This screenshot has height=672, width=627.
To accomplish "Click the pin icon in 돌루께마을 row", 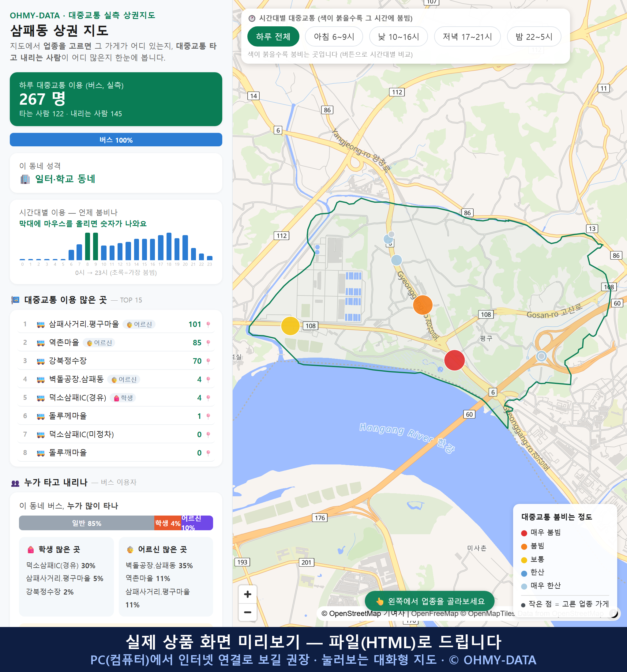I will point(208,416).
